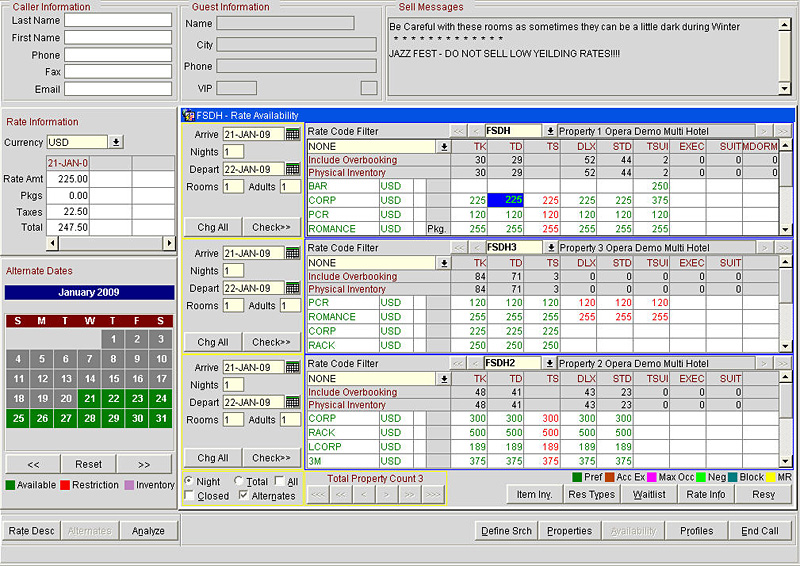800x566 pixels.
Task: Open the FSDH property code dropdown
Action: [x=550, y=131]
